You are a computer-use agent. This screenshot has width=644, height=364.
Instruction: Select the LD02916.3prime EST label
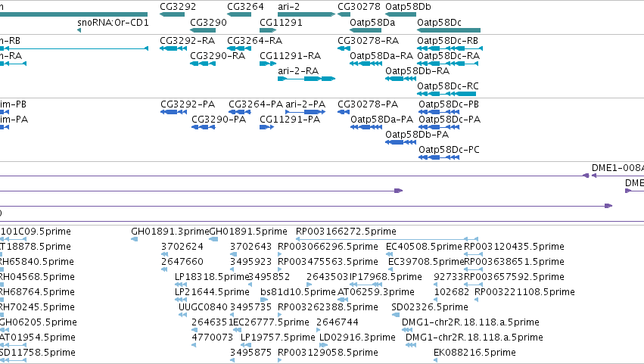[358, 338]
